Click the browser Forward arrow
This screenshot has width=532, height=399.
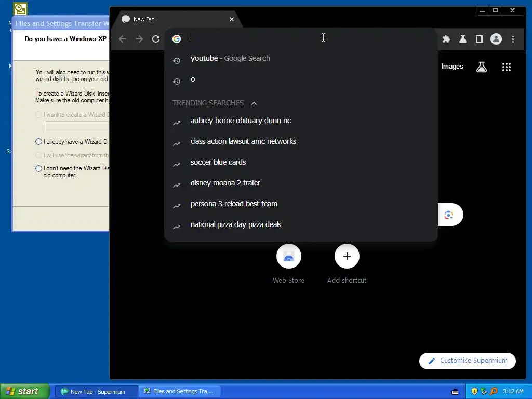click(139, 39)
